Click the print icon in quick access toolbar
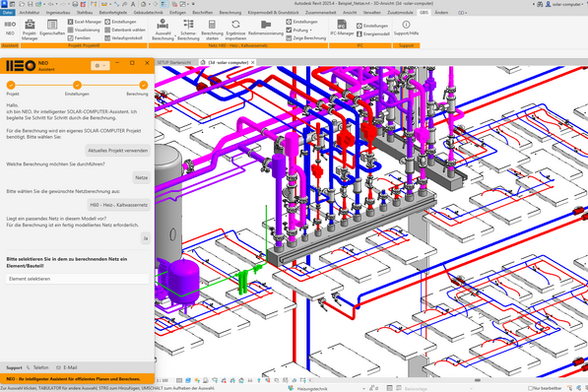This screenshot has height=392, width=588. (x=75, y=4)
